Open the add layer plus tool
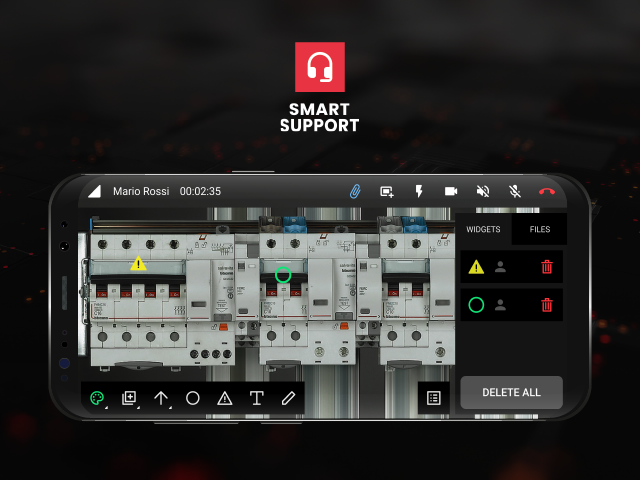The width and height of the screenshot is (640, 480). click(129, 398)
